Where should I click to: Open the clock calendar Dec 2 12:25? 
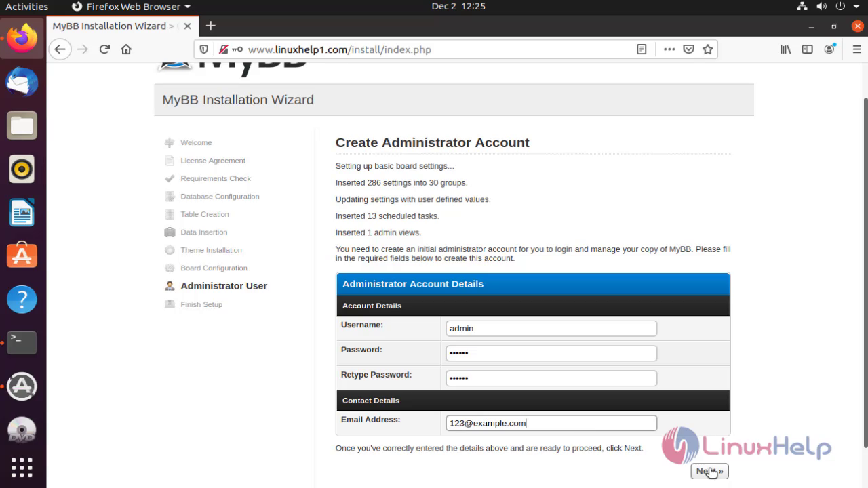[x=458, y=7]
